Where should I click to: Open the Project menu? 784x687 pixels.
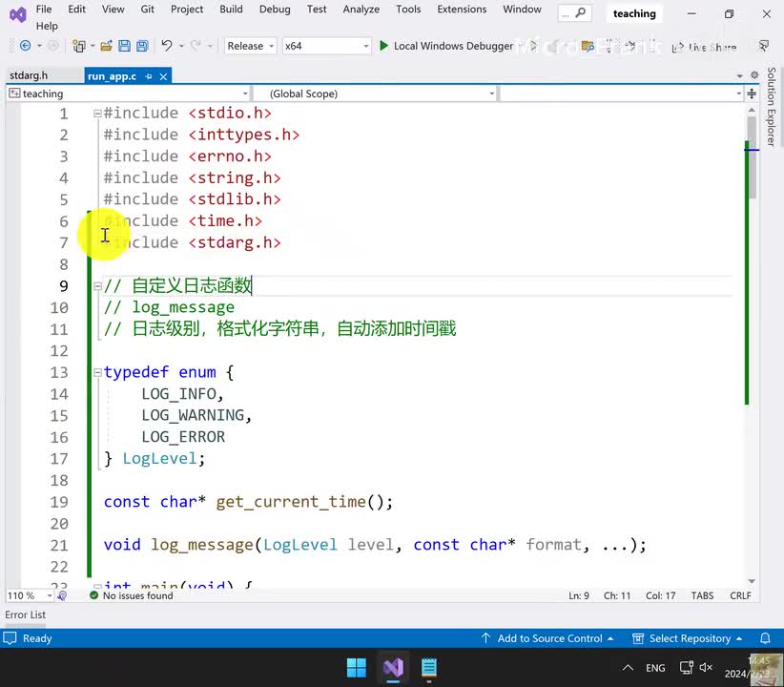tap(187, 9)
